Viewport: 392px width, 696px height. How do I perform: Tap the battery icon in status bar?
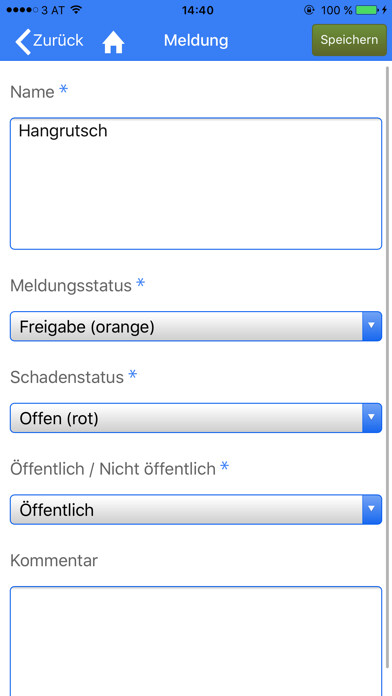[367, 10]
